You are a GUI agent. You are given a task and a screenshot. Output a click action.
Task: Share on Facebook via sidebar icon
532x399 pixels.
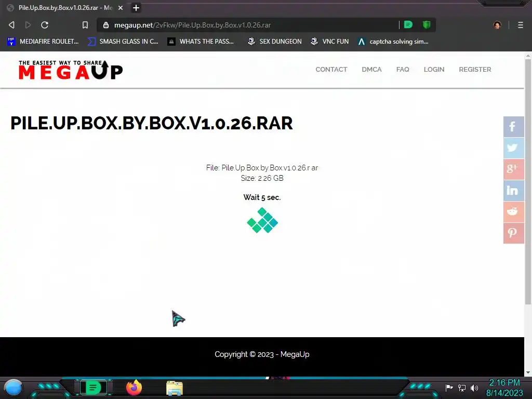tap(513, 127)
